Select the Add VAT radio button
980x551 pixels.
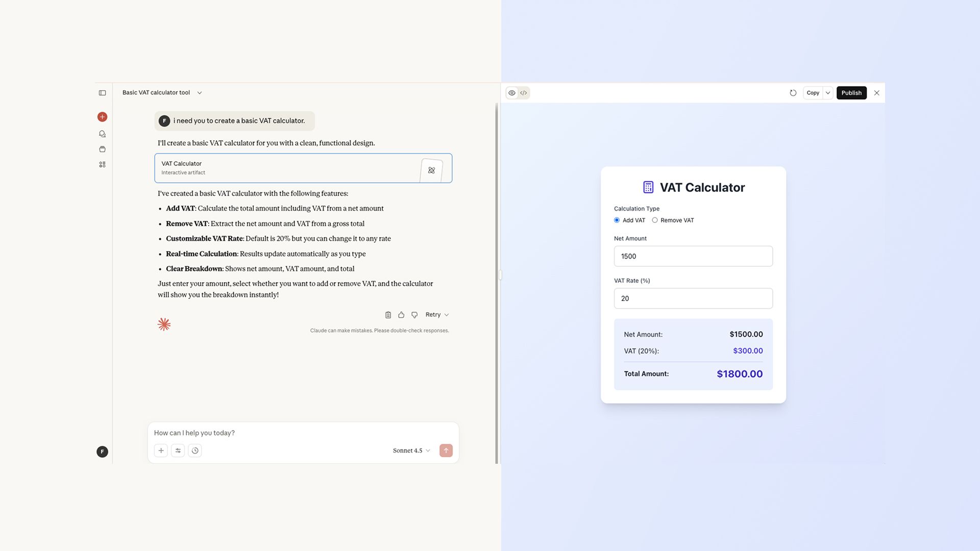coord(617,220)
